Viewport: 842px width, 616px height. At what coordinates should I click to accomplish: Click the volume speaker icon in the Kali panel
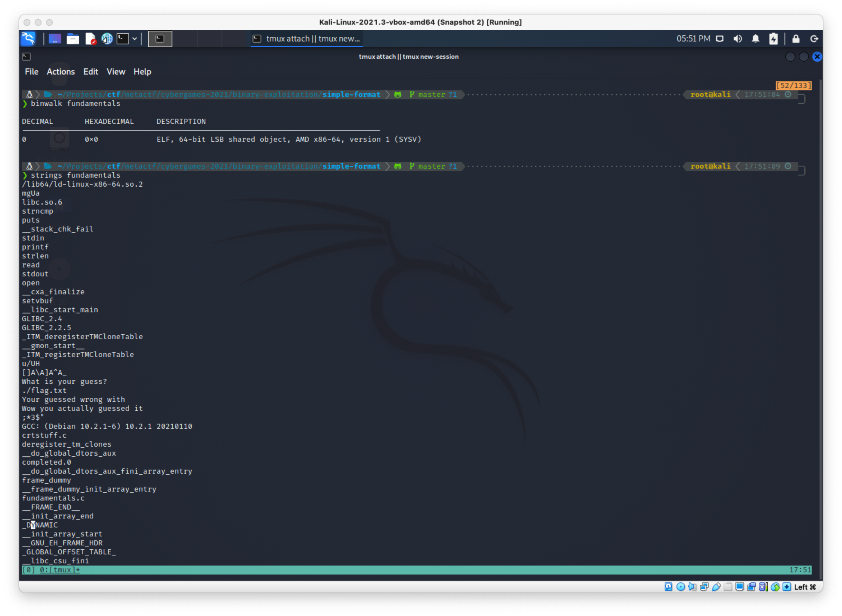click(737, 39)
